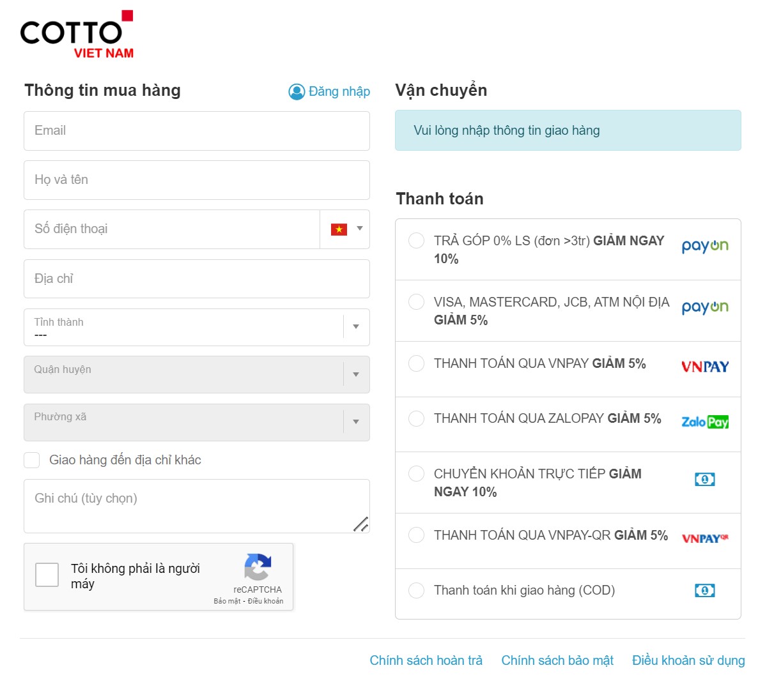The width and height of the screenshot is (758, 700).
Task: Check the Tôi không phải là người máy box
Action: (47, 574)
